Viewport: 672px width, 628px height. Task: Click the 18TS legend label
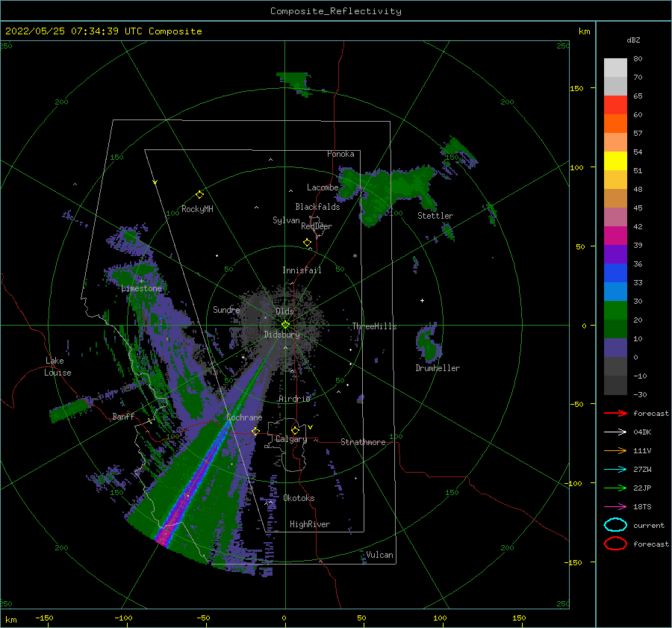pos(642,507)
